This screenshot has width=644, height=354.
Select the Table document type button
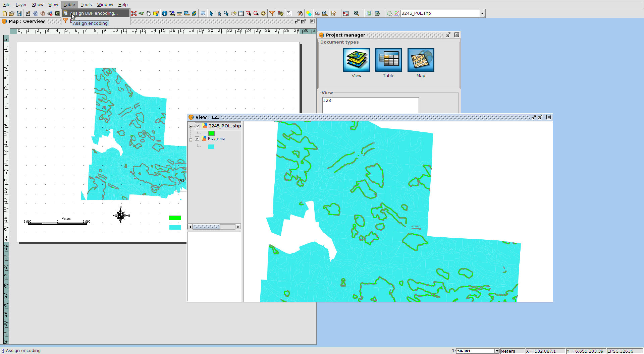pyautogui.click(x=388, y=60)
